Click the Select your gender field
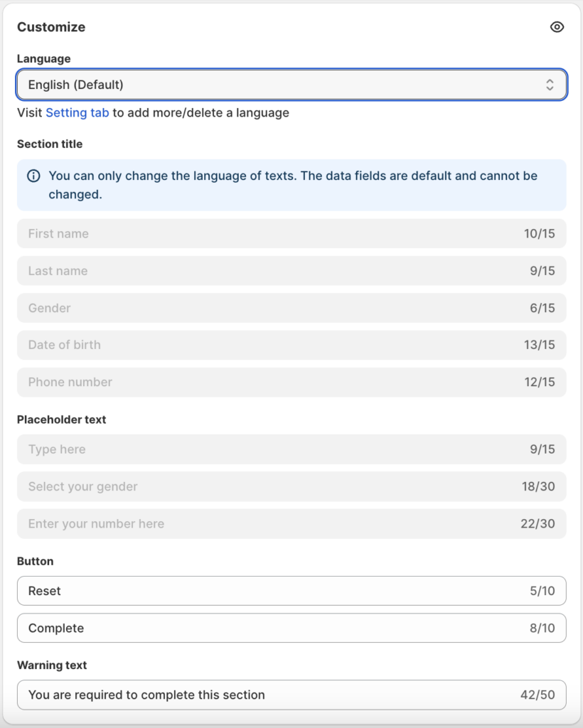 pos(270,486)
